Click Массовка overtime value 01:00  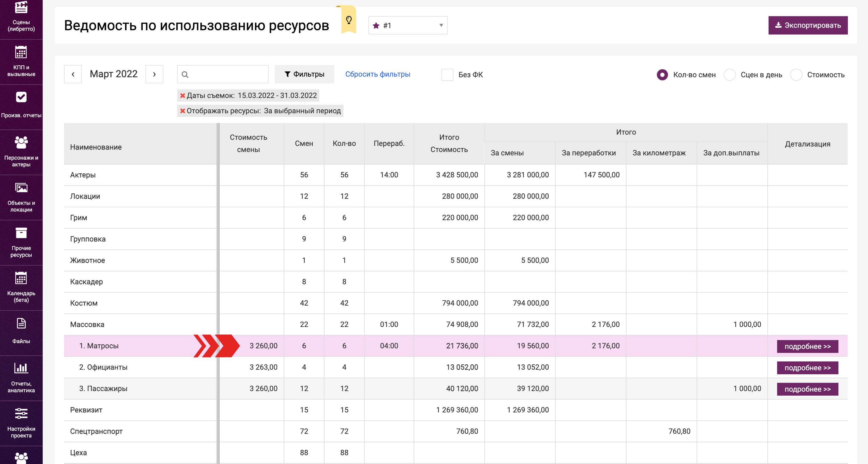(x=389, y=324)
